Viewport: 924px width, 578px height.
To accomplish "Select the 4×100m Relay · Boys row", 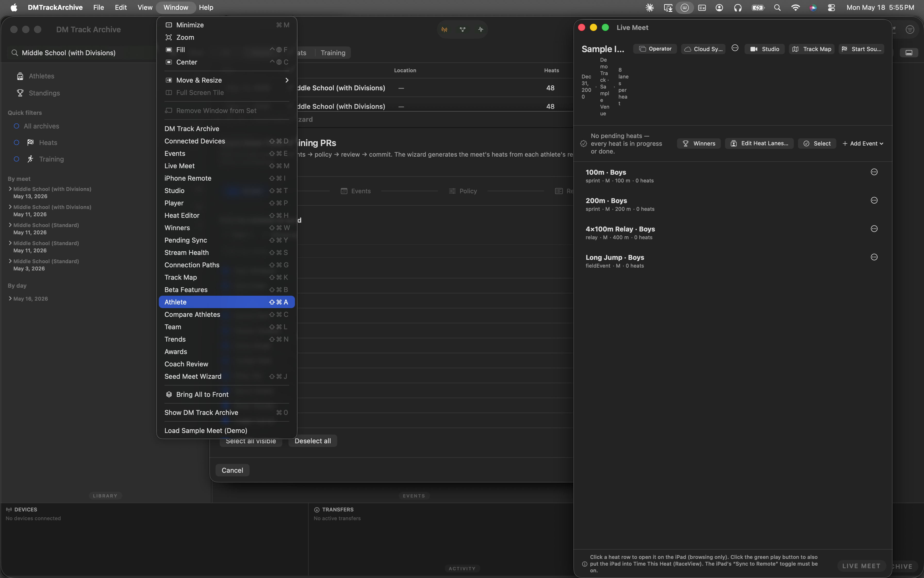I will point(733,232).
